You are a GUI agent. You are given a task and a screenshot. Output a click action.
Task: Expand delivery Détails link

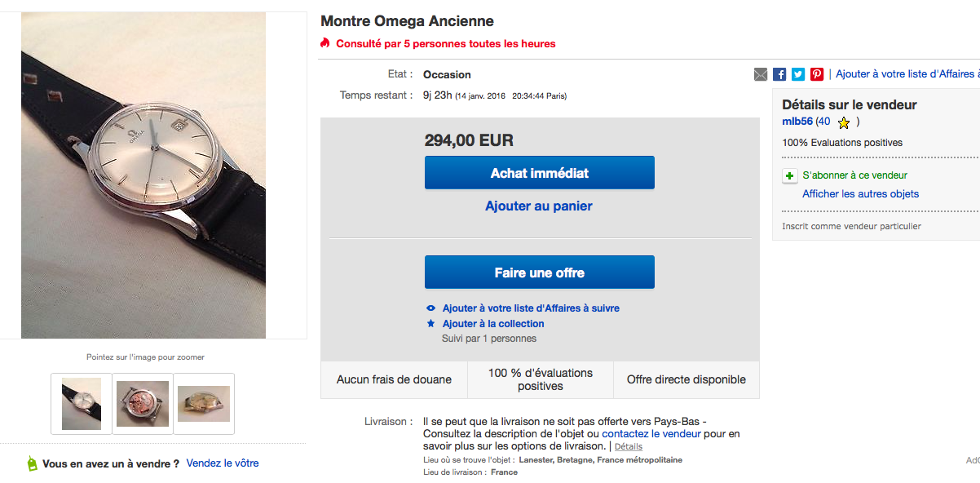(628, 447)
